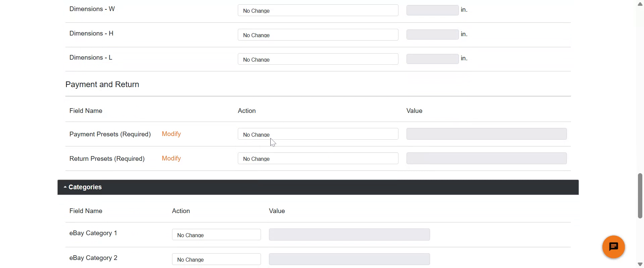Open the Return Presets action dropdown
644x268 pixels.
click(x=318, y=158)
